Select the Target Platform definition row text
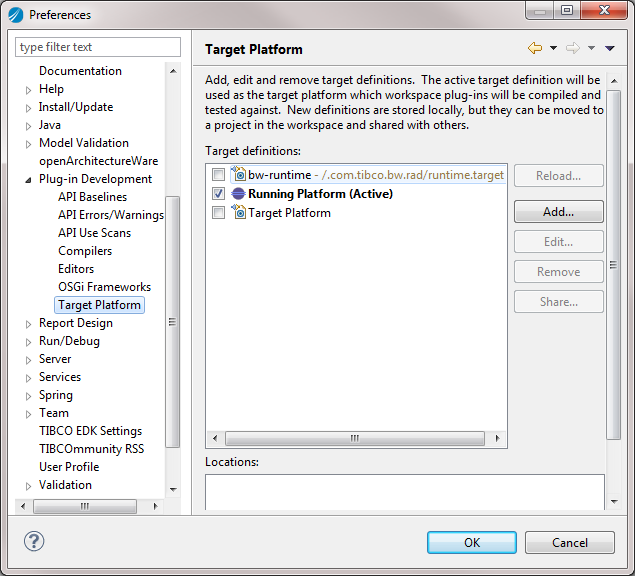The width and height of the screenshot is (635, 576). click(x=289, y=213)
